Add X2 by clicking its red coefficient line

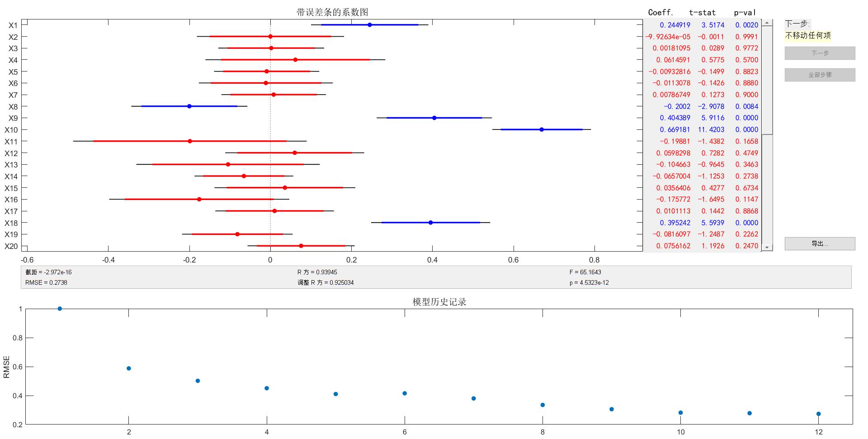pyautogui.click(x=270, y=36)
